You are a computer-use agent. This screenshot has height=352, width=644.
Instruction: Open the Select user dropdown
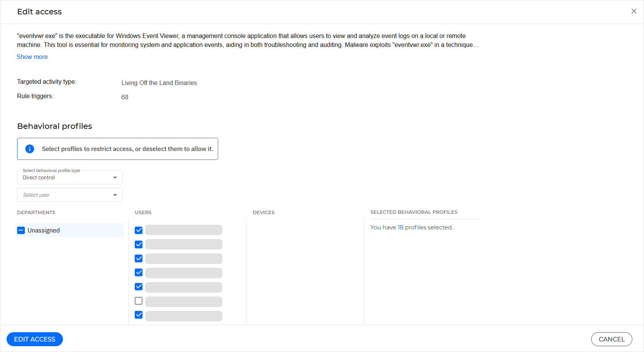70,195
